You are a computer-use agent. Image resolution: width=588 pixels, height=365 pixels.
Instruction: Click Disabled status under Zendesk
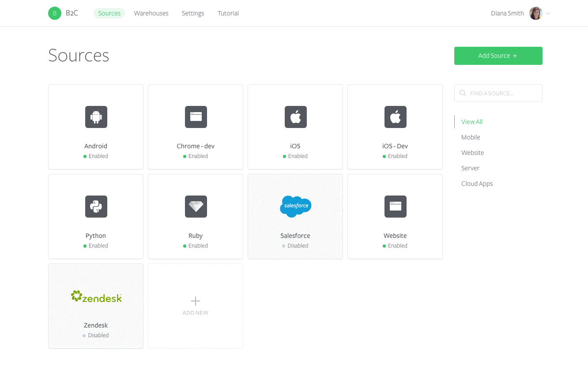click(96, 335)
